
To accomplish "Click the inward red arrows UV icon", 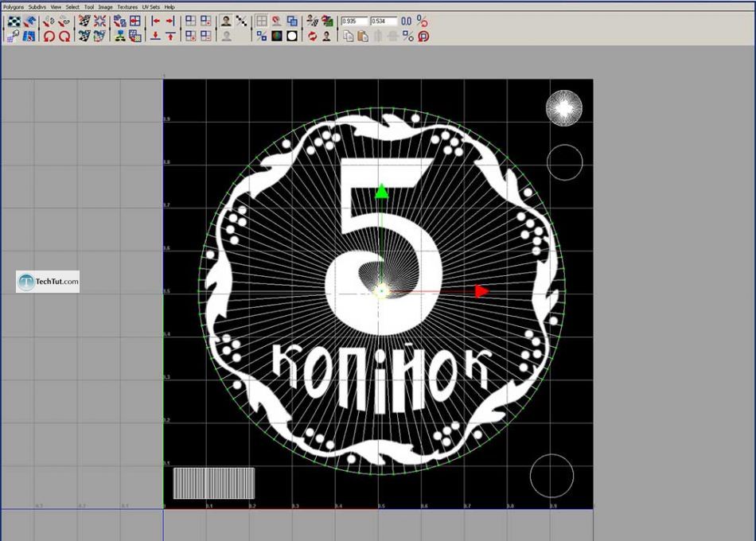I will click(x=99, y=21).
